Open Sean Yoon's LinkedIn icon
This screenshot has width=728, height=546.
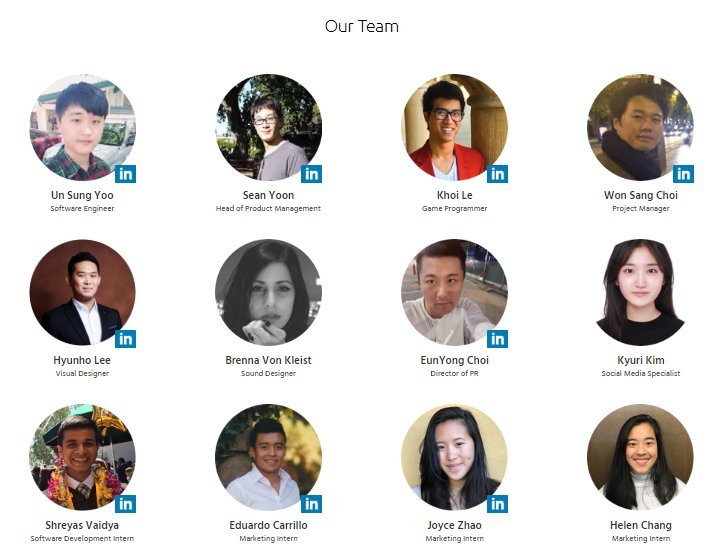[x=312, y=174]
